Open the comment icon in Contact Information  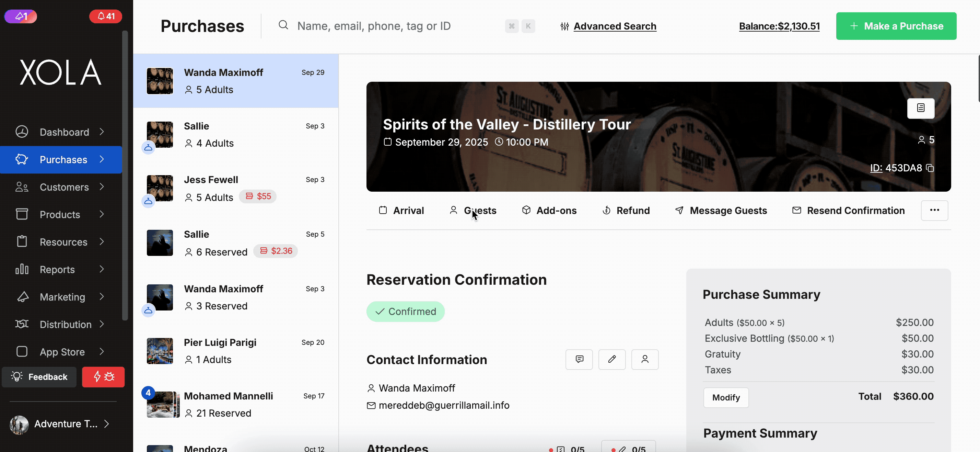point(579,359)
